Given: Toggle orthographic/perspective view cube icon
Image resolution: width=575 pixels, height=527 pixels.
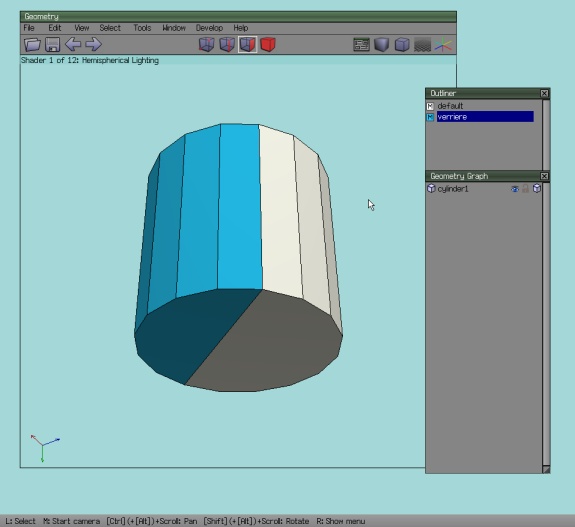Looking at the screenshot, I should point(402,45).
